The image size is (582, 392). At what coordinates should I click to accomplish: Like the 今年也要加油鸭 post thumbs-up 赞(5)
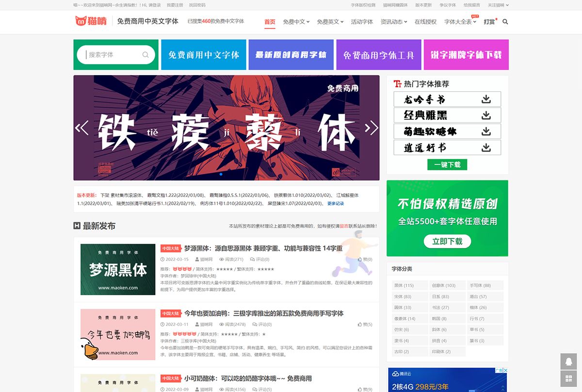[365, 324]
